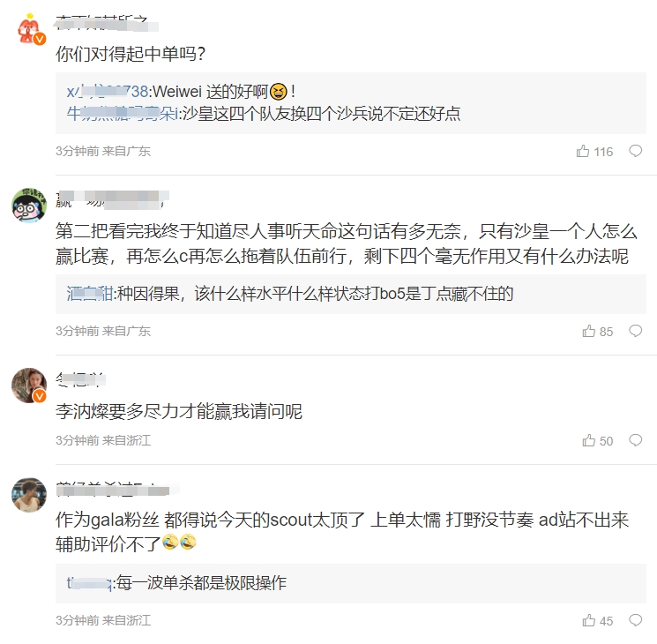Open the replier name before "种因得果"
This screenshot has width=657, height=644.
coord(89,293)
